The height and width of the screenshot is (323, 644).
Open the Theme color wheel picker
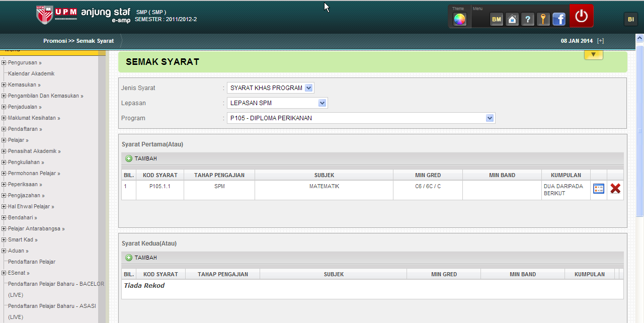(459, 20)
